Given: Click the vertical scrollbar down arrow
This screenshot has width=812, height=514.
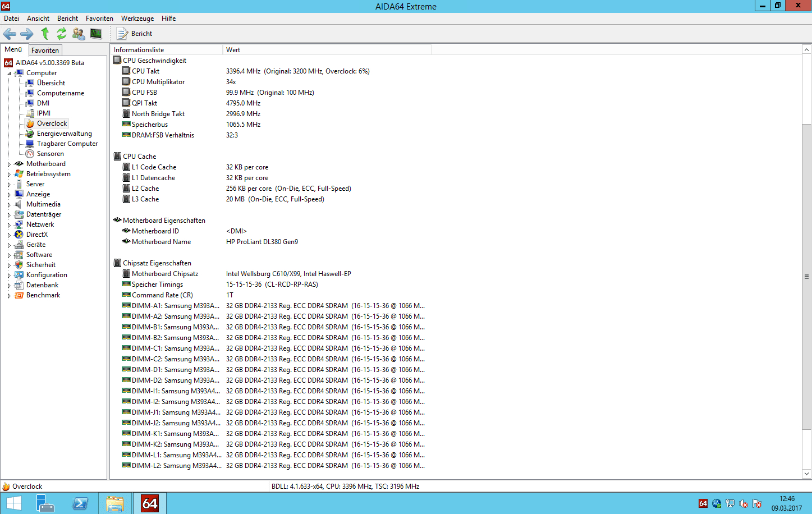Looking at the screenshot, I should pyautogui.click(x=807, y=474).
